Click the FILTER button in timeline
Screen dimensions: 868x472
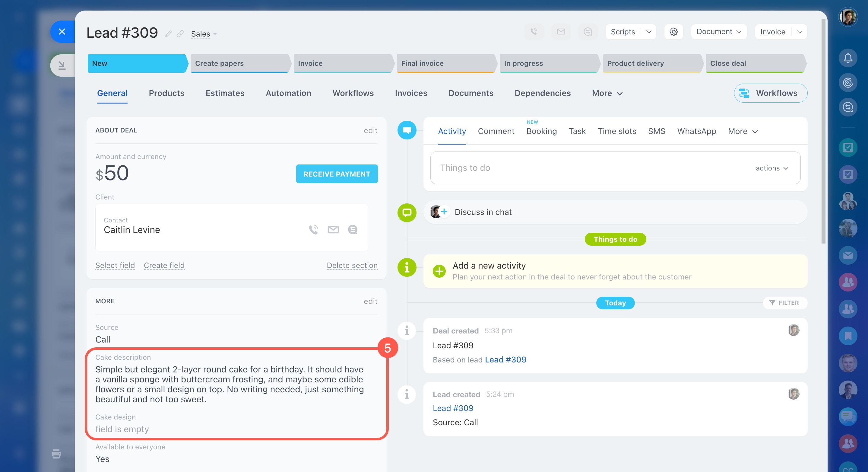pyautogui.click(x=784, y=303)
